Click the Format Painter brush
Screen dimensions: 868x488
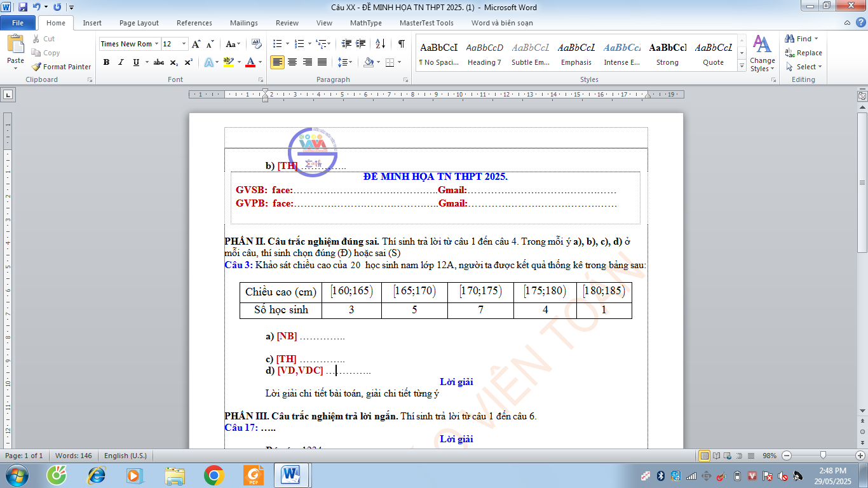(61, 67)
